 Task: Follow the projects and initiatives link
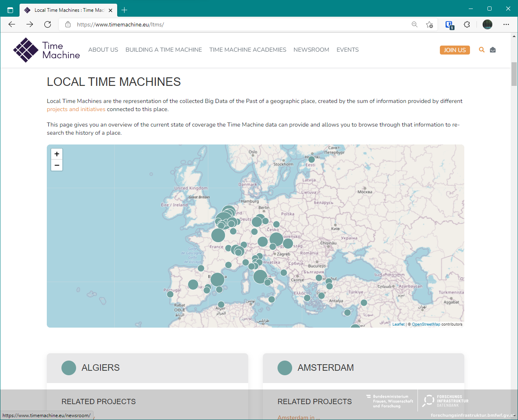[76, 109]
